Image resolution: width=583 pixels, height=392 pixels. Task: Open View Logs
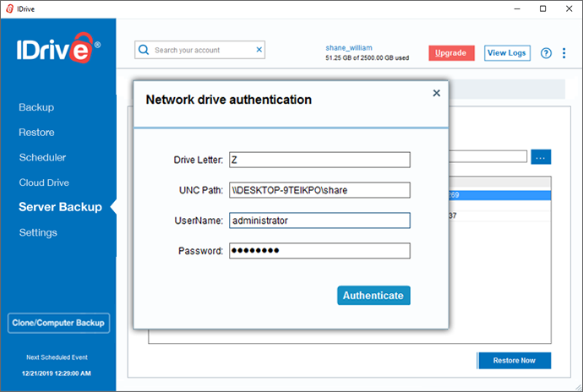coord(507,53)
